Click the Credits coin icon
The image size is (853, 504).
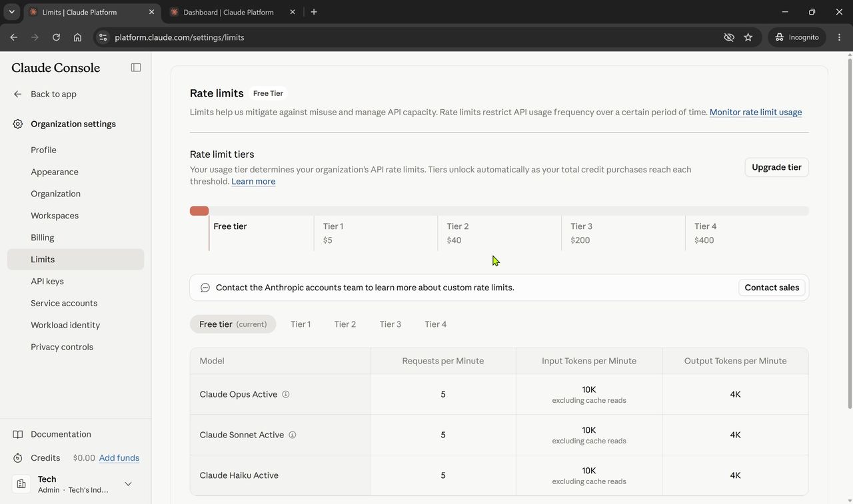pos(18,458)
